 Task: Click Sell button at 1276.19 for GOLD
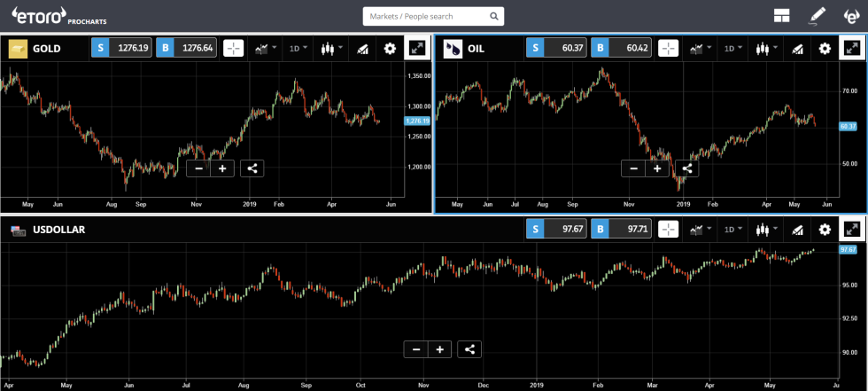pyautogui.click(x=120, y=49)
